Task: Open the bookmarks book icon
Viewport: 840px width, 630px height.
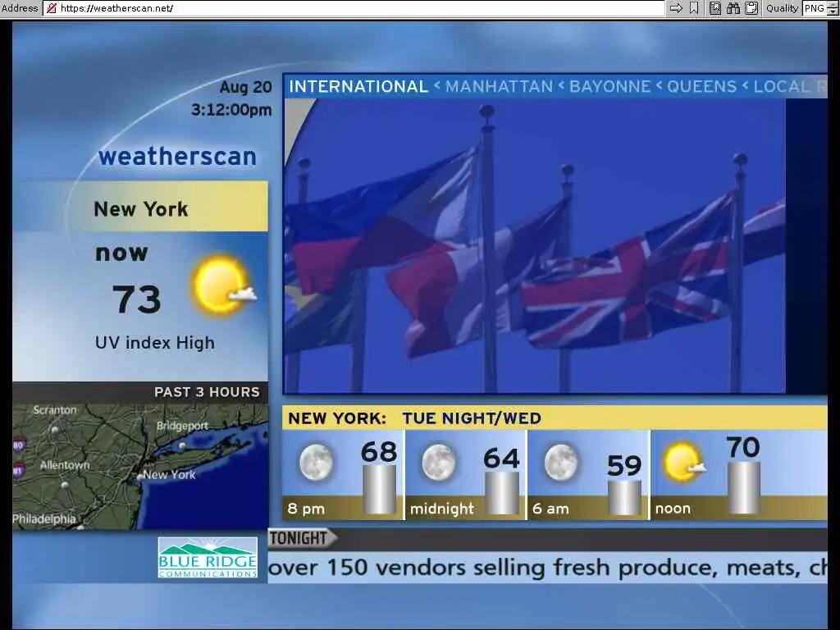Action: pos(715,8)
